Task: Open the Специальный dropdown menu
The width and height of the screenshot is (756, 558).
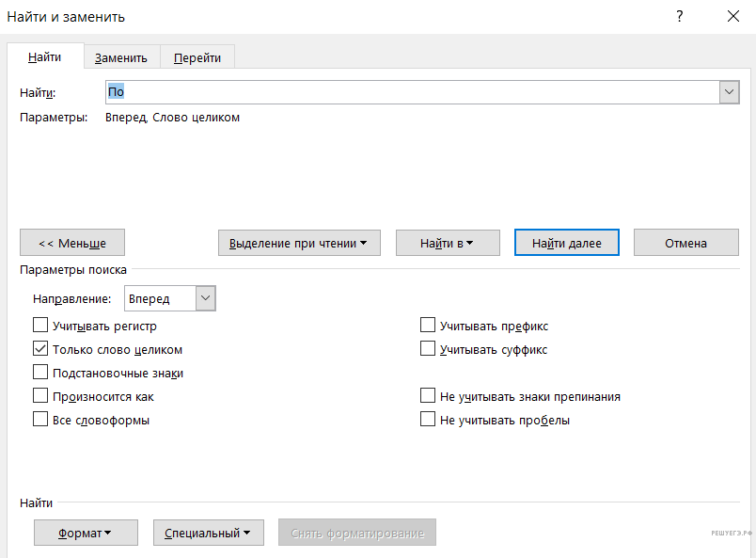Action: tap(208, 533)
